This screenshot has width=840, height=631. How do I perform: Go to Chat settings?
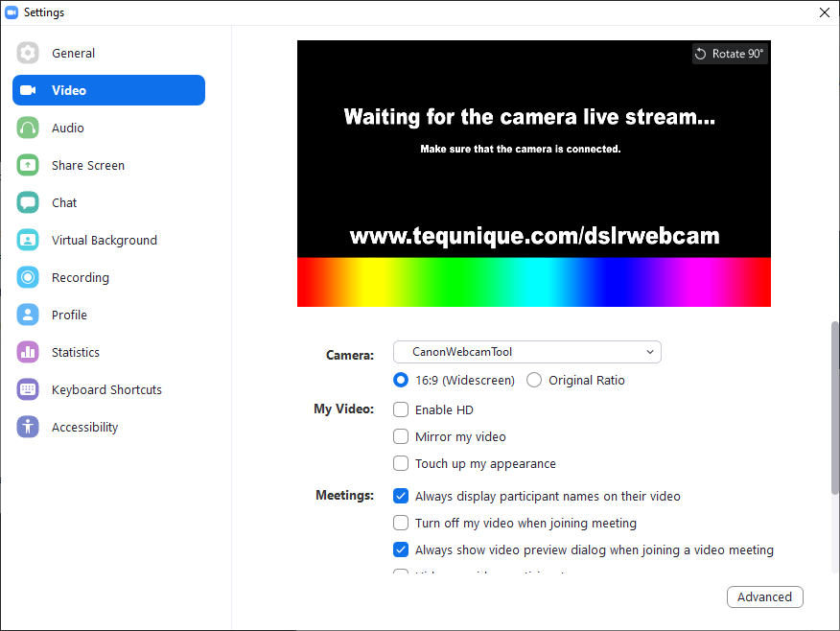click(x=64, y=202)
